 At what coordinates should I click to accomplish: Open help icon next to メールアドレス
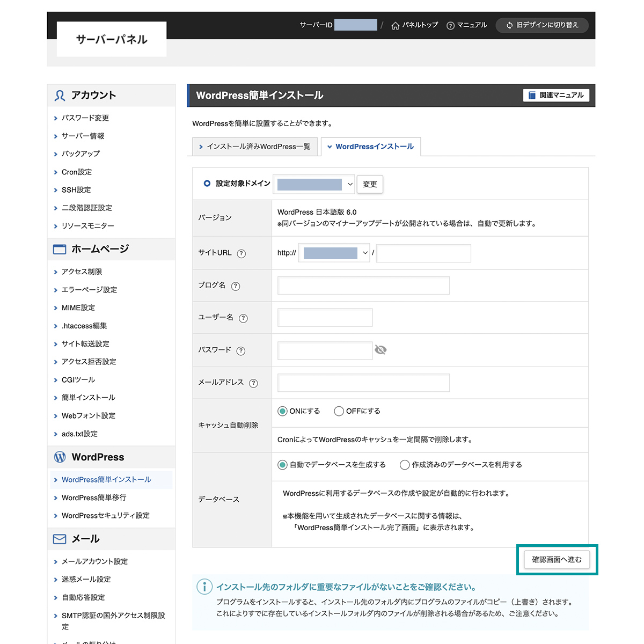tap(253, 383)
